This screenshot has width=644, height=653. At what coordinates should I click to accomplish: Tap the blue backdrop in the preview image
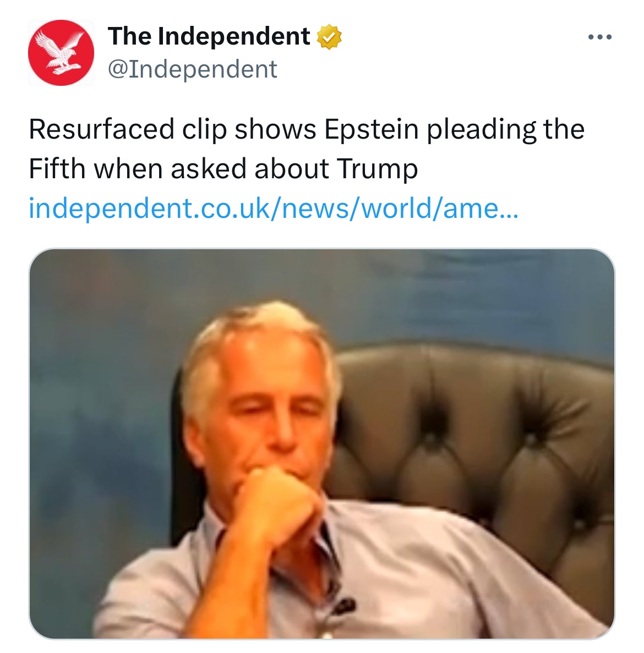pyautogui.click(x=104, y=354)
